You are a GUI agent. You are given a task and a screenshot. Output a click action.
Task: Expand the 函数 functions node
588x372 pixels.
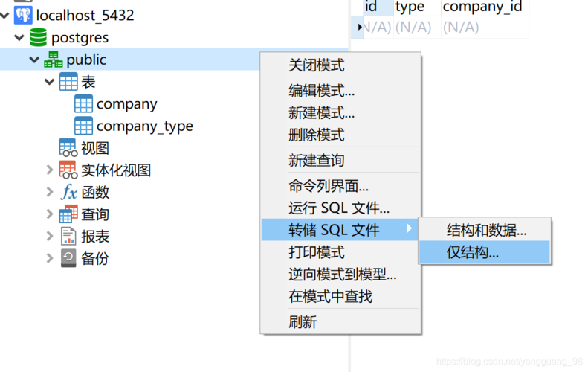click(50, 192)
